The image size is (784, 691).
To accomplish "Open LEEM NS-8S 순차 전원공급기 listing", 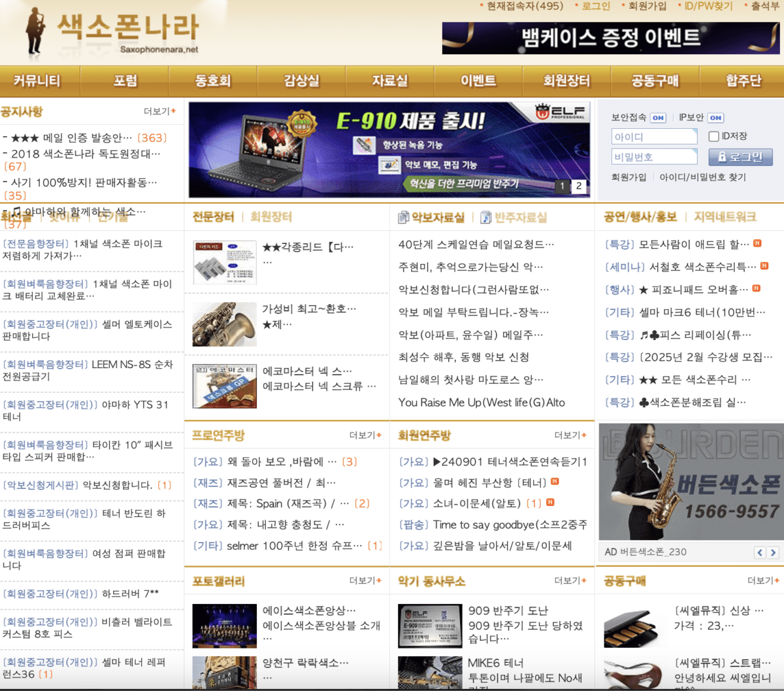I will [x=88, y=371].
